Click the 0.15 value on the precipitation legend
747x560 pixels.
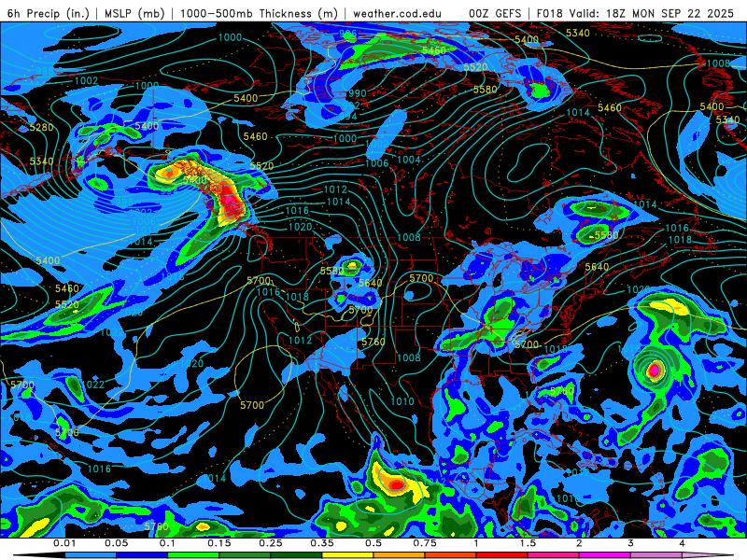pos(219,543)
